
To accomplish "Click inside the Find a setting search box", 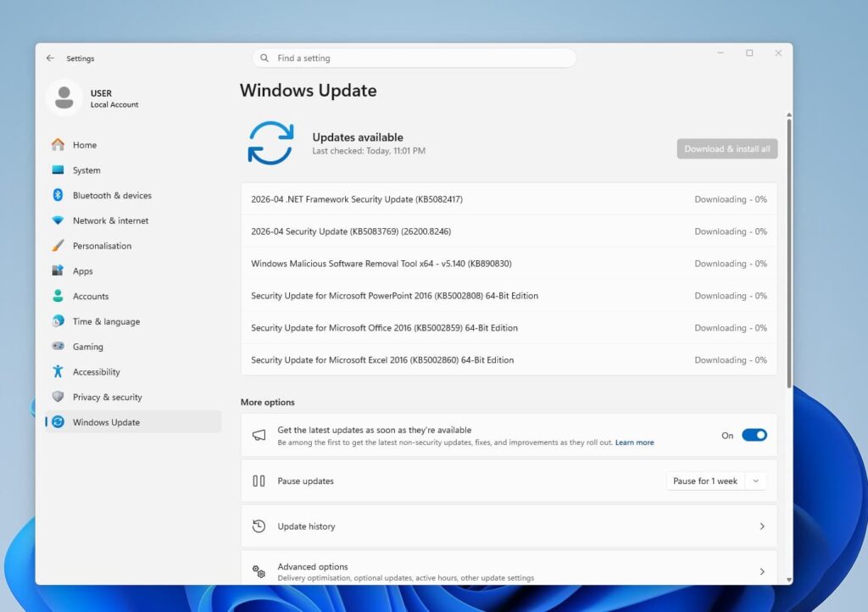I will click(x=415, y=58).
